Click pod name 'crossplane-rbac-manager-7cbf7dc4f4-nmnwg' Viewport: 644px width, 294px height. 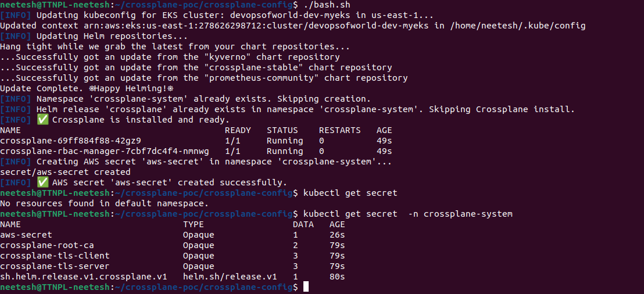point(104,151)
